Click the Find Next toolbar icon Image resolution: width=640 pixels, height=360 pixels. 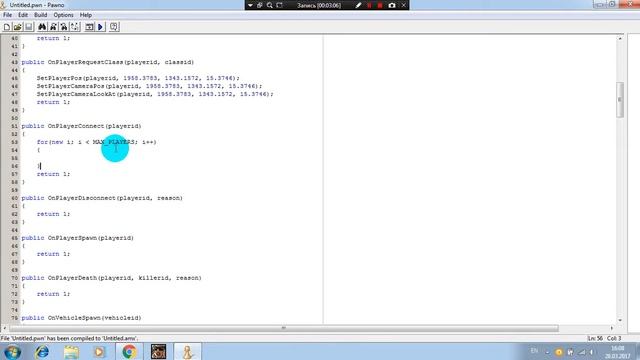tap(53, 27)
